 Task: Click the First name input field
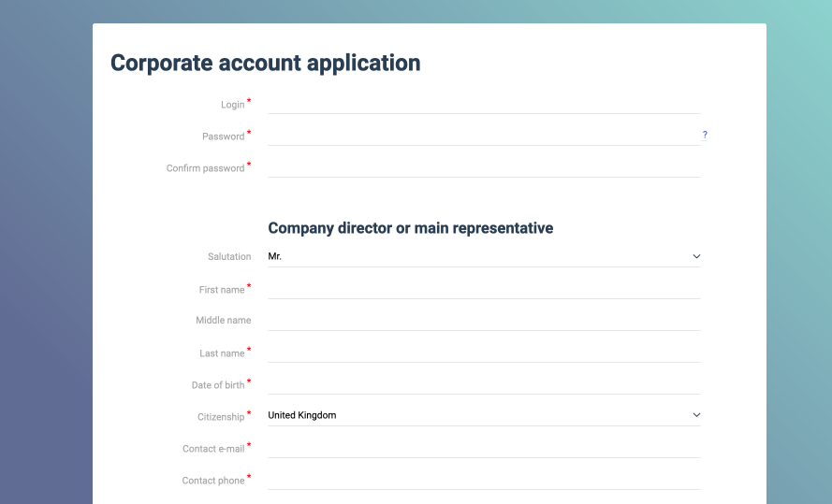click(484, 288)
